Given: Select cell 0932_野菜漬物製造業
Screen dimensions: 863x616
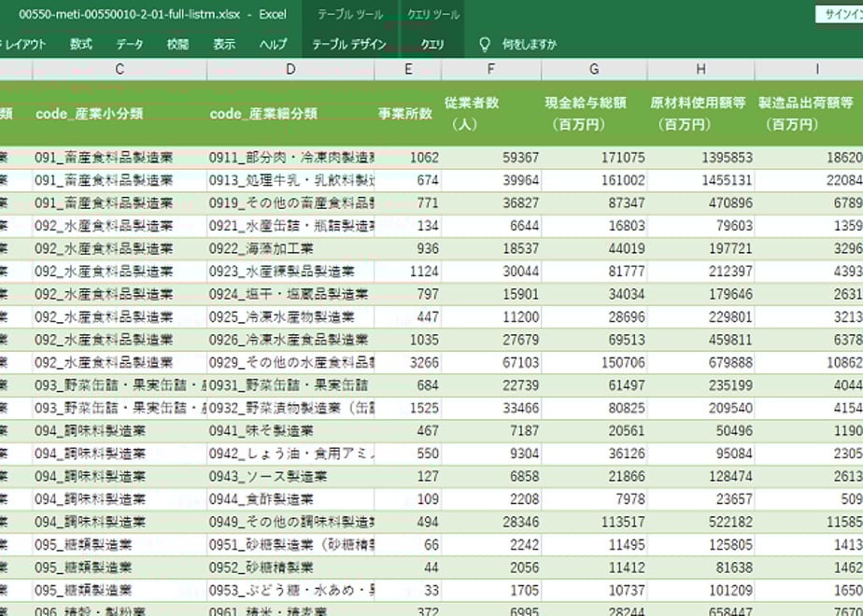Looking at the screenshot, I should click(x=290, y=408).
